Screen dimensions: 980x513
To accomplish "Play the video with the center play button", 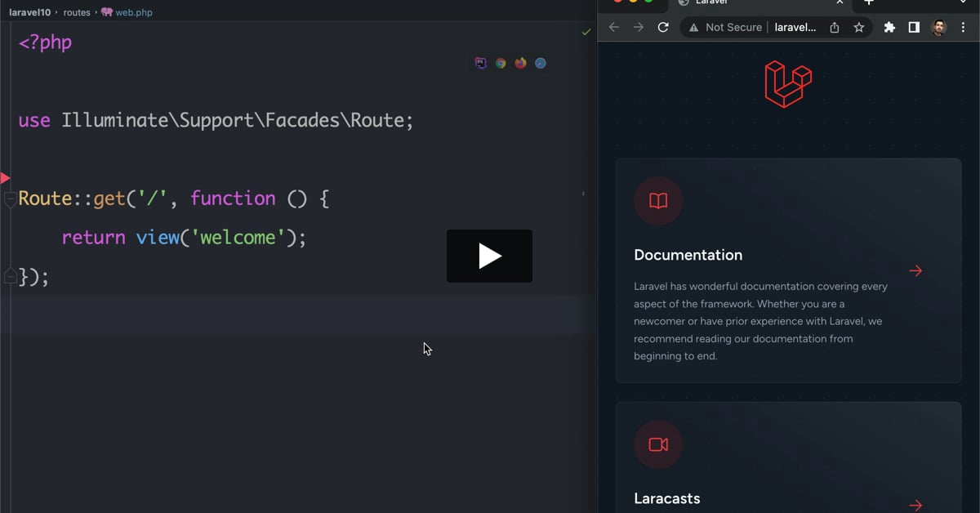I will (489, 256).
